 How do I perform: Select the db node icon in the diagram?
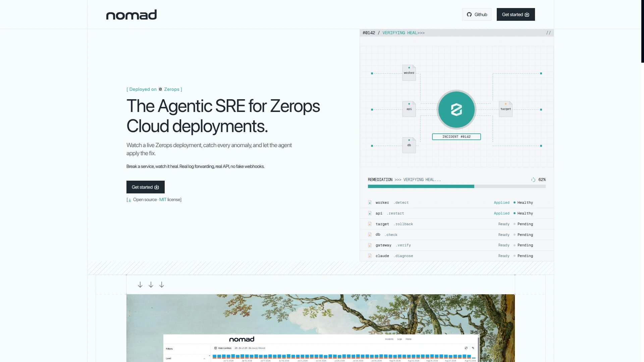(x=409, y=145)
